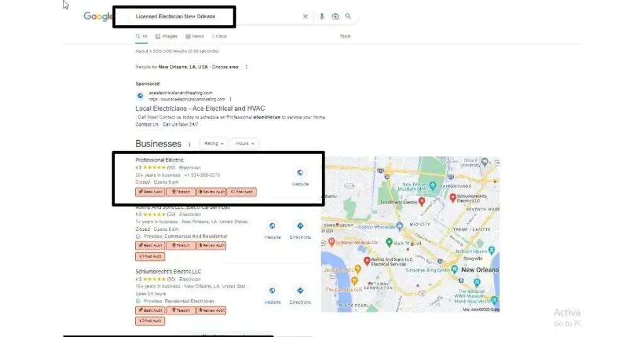Click Schlumbrecht's Electric LLC red map pin
The width and height of the screenshot is (644, 337).
tap(453, 198)
